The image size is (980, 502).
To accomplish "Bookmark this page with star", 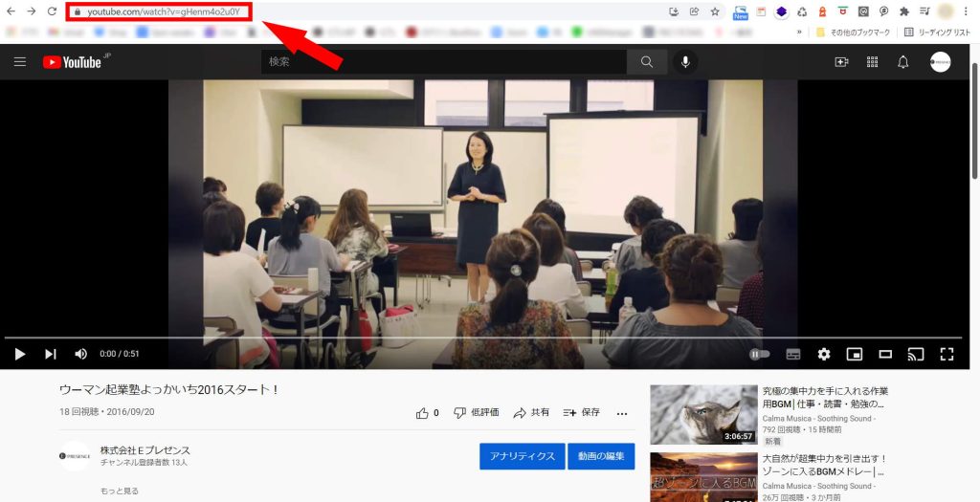I will pos(715,11).
